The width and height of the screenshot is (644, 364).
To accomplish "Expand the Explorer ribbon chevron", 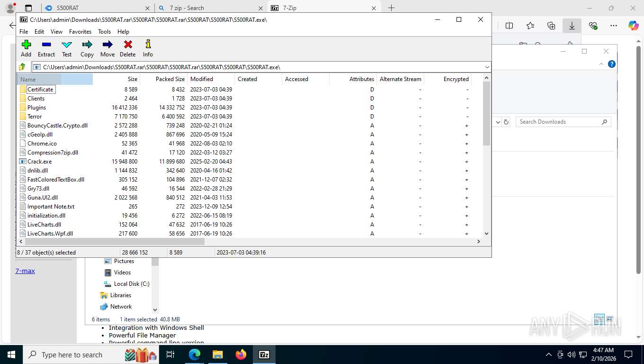I will (x=601, y=64).
